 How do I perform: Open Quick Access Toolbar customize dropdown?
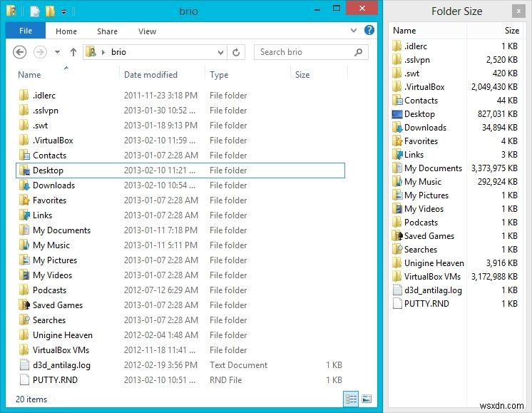(63, 12)
